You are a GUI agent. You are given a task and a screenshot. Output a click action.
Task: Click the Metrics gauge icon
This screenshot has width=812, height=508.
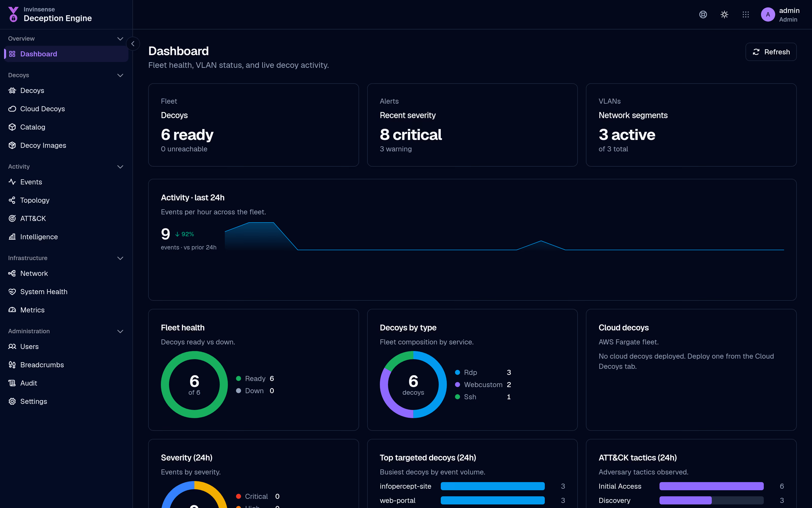click(x=12, y=310)
